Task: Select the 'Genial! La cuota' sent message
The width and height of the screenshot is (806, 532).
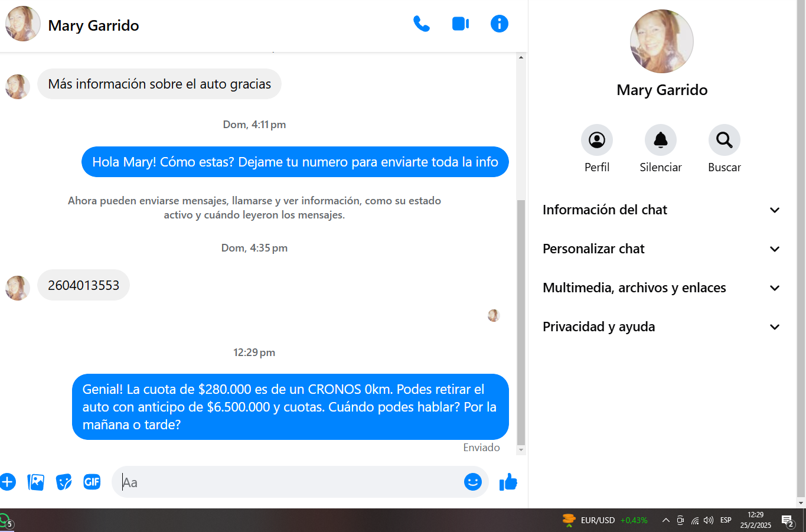Action: (x=291, y=407)
